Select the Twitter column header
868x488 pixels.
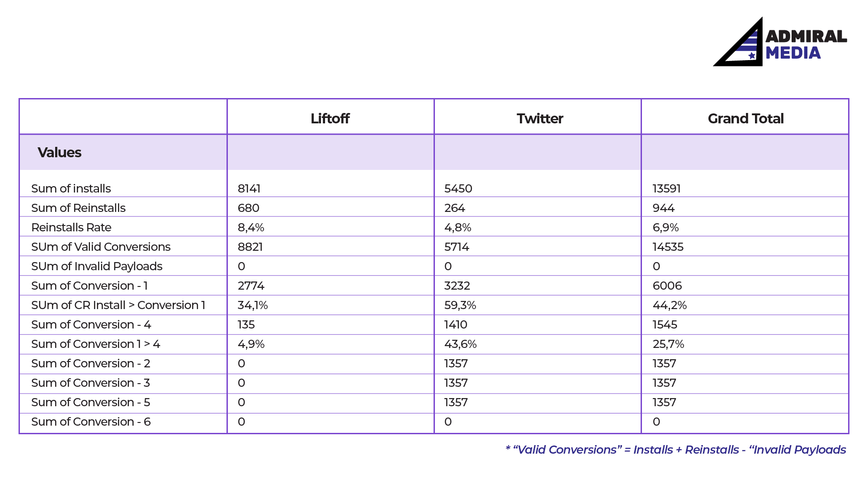(x=540, y=118)
